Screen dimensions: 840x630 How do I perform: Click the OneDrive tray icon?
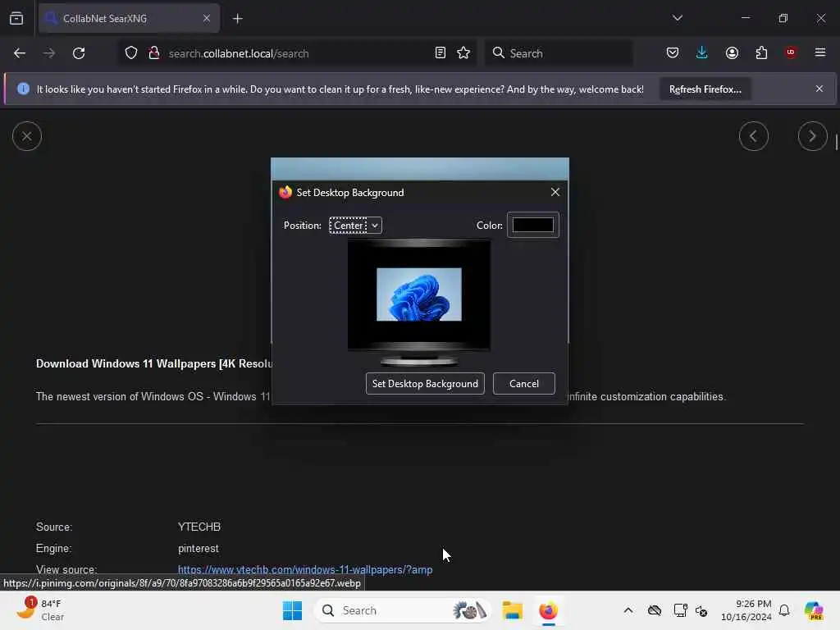[x=654, y=610]
